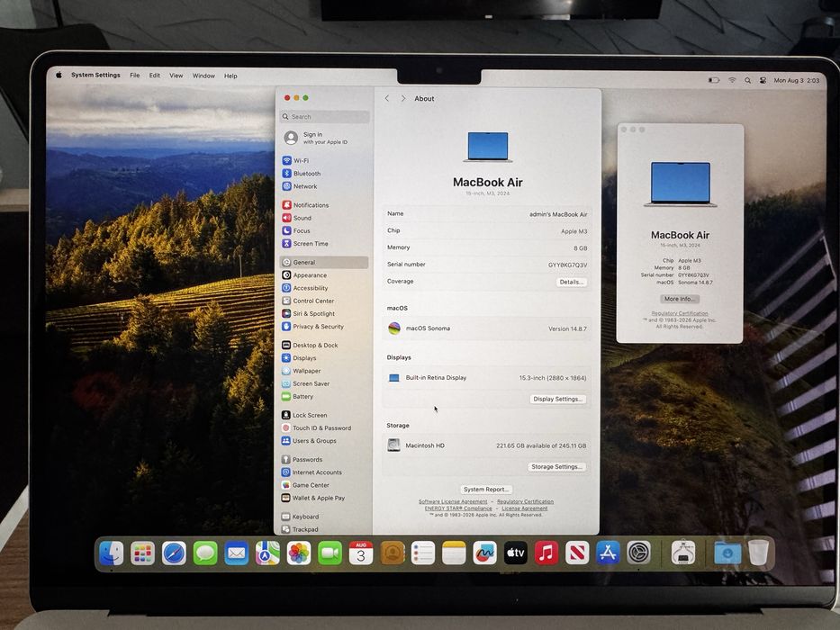Open the View menu

pos(176,76)
